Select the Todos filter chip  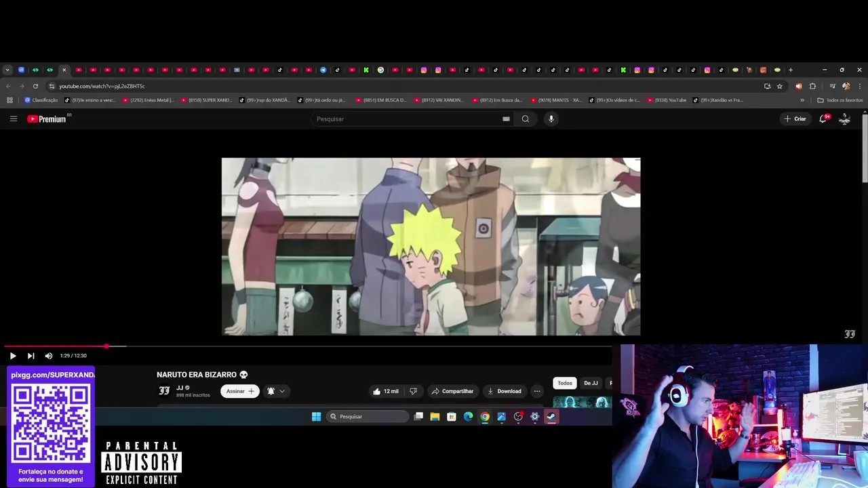coord(565,383)
